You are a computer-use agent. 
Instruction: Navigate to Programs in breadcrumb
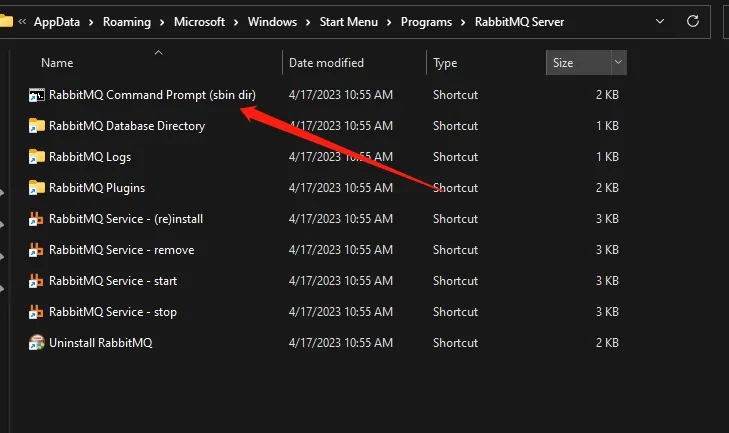426,22
